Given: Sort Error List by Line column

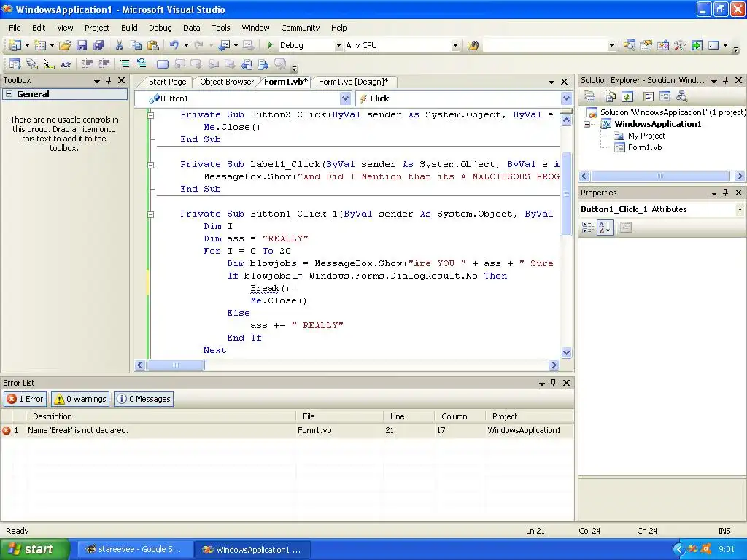Looking at the screenshot, I should pyautogui.click(x=409, y=416).
